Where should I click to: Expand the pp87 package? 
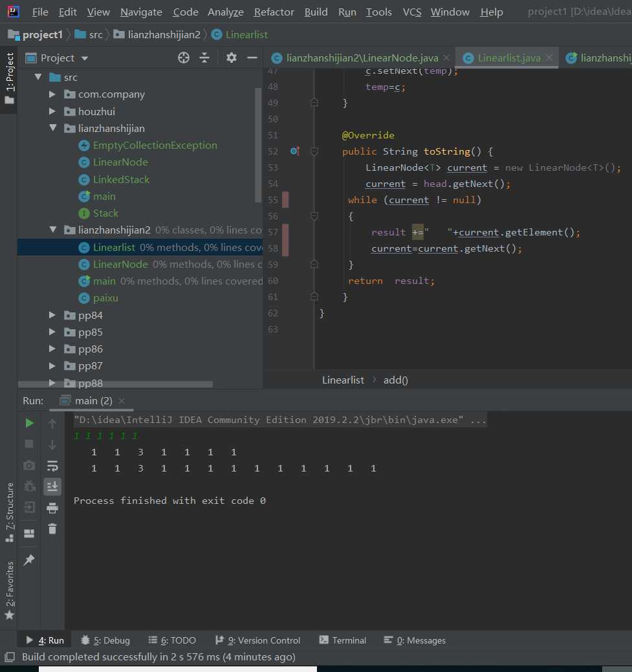pyautogui.click(x=52, y=365)
